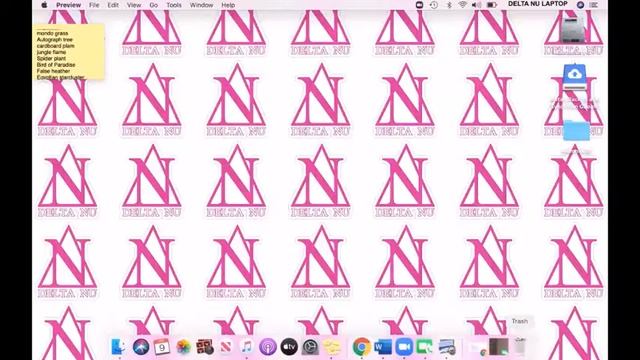Viewport: 640px width, 360px height.
Task: Open Finder from the dock
Action: [x=119, y=347]
